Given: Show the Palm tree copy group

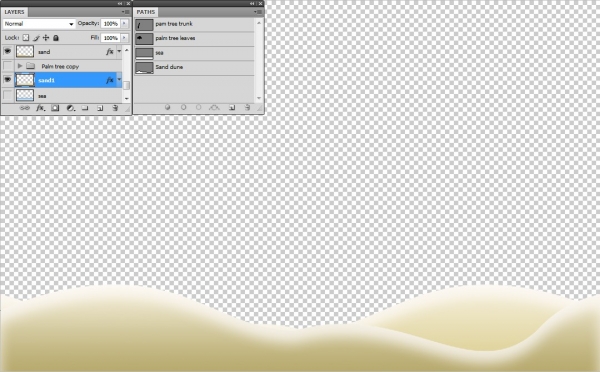Looking at the screenshot, I should (x=7, y=66).
